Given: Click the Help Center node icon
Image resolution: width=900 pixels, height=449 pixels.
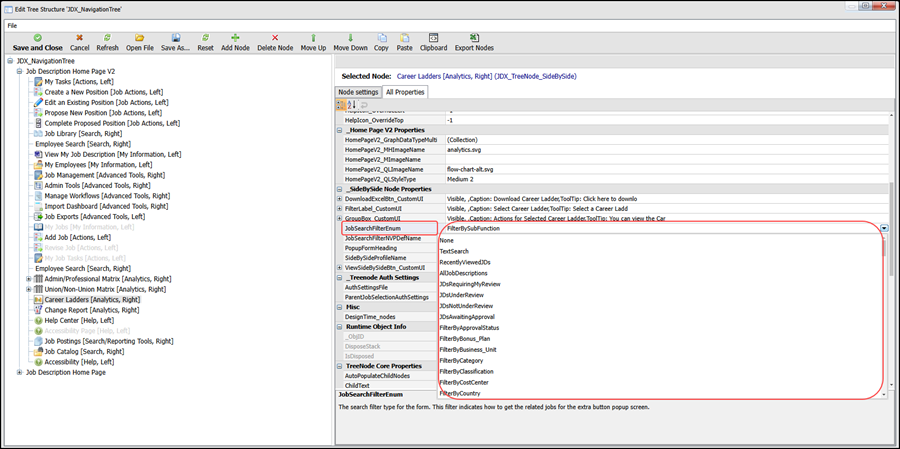Looking at the screenshot, I should point(39,320).
